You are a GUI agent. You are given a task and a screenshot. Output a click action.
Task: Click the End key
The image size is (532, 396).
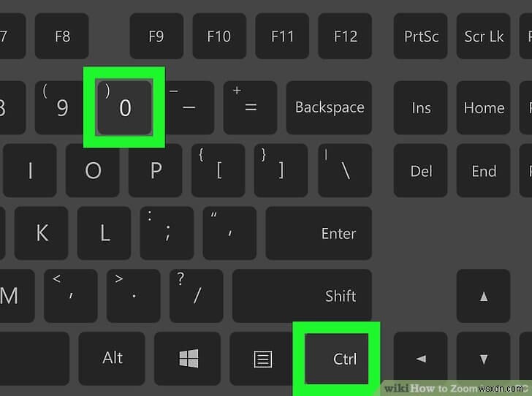click(x=484, y=170)
